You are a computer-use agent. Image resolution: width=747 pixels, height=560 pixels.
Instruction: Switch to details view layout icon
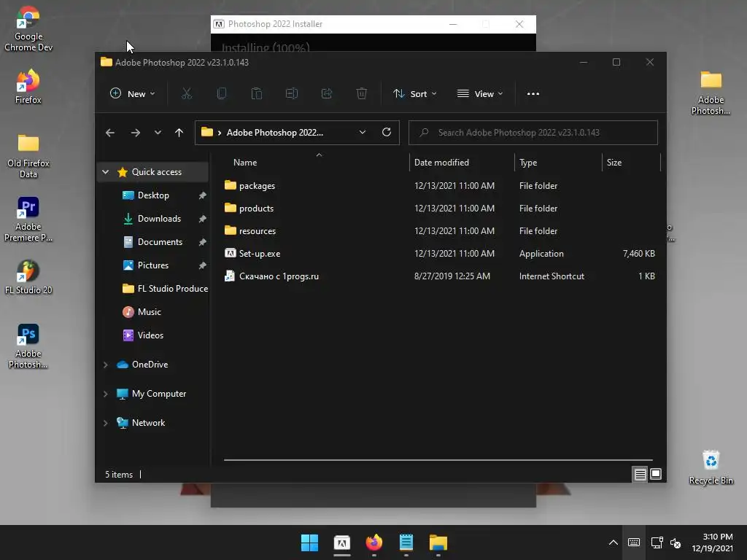[x=640, y=474]
